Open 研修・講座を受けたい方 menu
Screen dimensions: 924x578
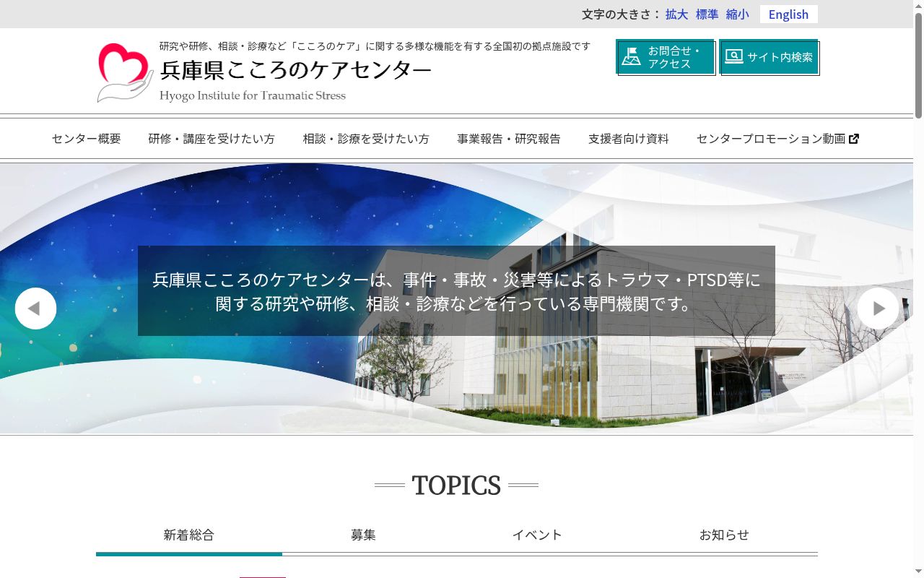point(212,139)
